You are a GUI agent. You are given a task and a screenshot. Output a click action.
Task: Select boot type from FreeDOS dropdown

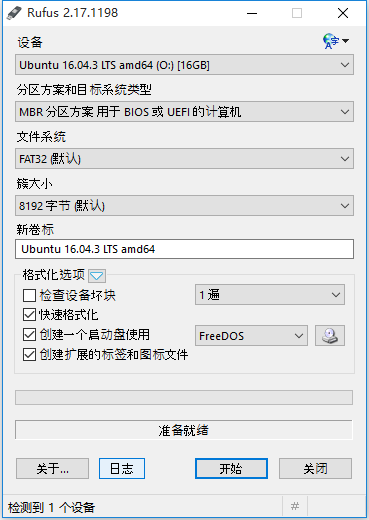coord(251,336)
